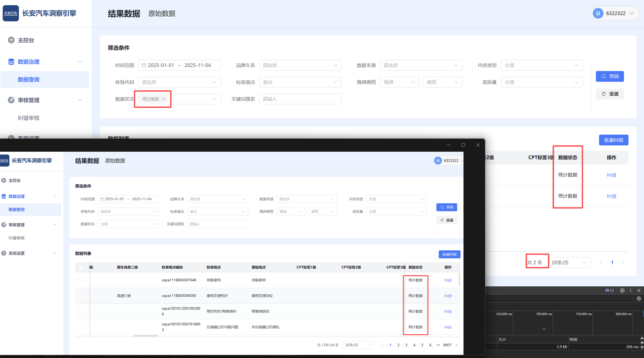Click the 审核管理 edit icon in top sidebar

coord(11,100)
